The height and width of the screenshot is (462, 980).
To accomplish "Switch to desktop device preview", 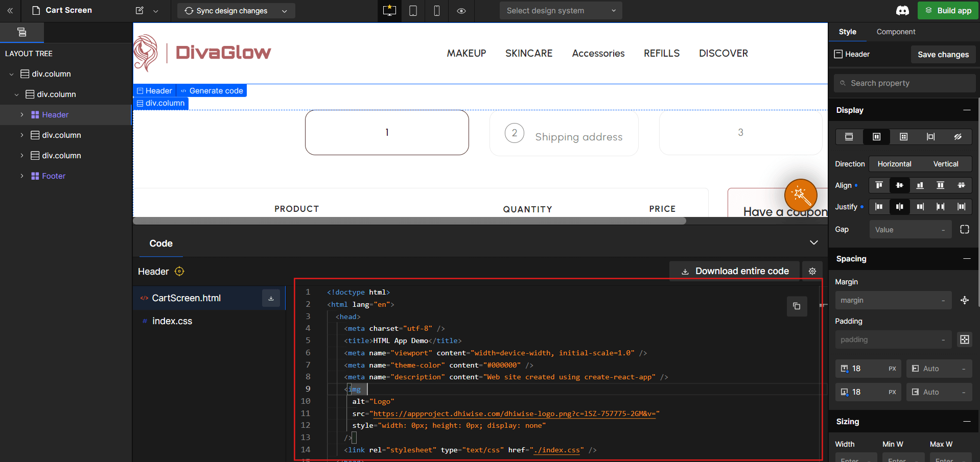I will [x=389, y=11].
